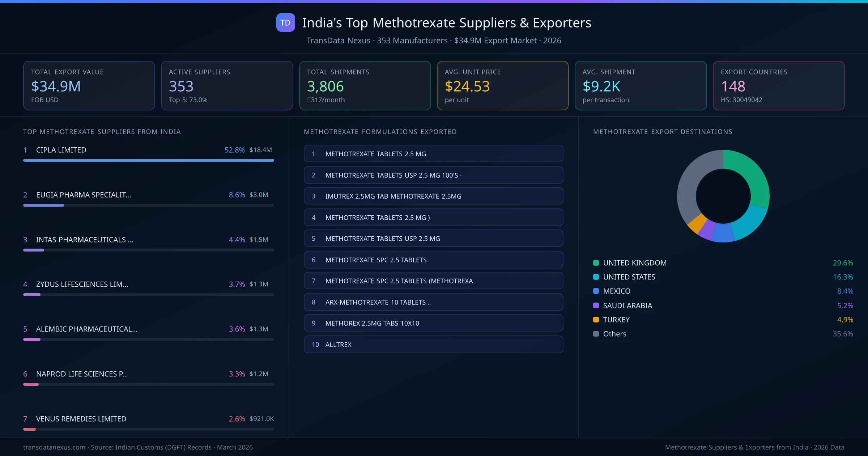Toggle the United States destination visibility
Image resolution: width=868 pixels, height=456 pixels.
(x=629, y=277)
